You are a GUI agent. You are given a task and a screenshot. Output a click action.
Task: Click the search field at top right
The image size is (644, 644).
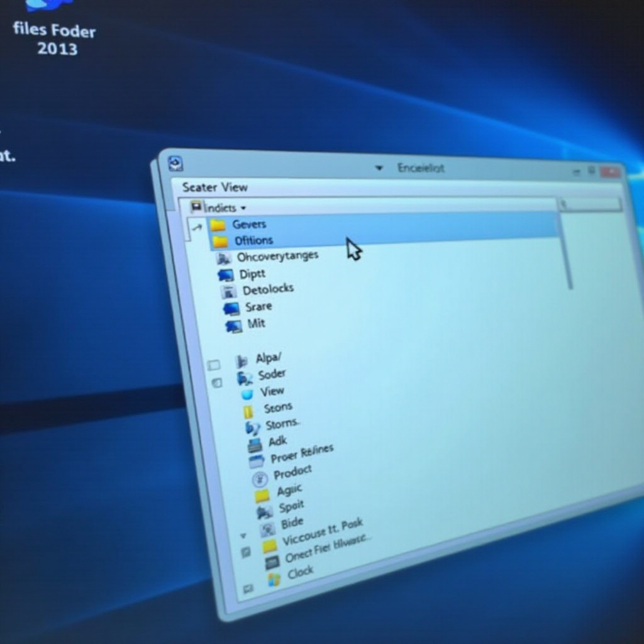[x=589, y=204]
